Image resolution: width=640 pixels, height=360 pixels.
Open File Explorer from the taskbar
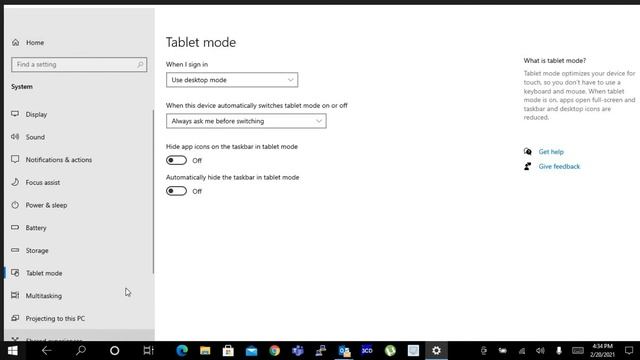click(205, 351)
